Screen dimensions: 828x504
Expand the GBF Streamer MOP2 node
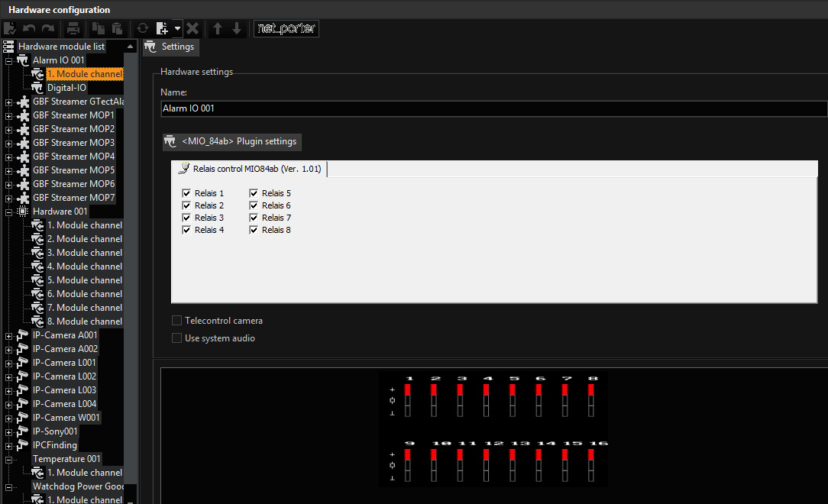(8, 130)
